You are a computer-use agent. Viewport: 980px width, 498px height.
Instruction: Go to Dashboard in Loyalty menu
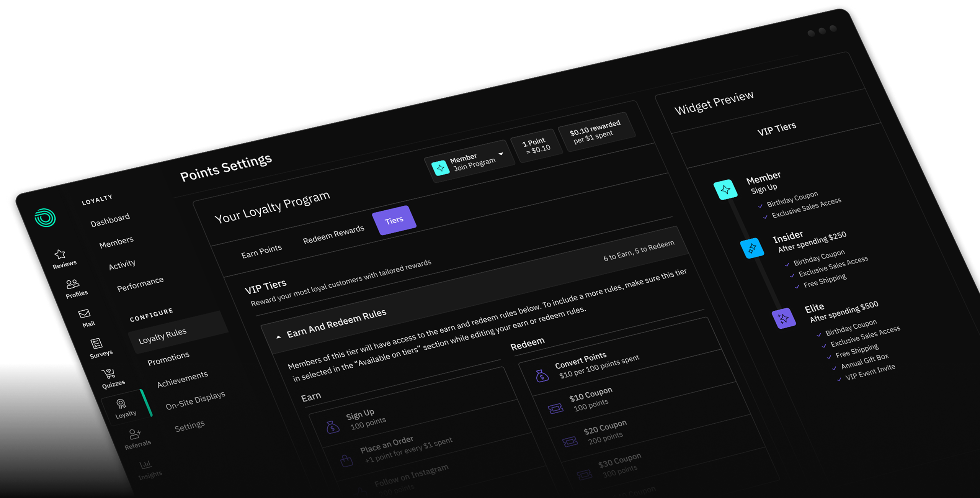pos(110,220)
